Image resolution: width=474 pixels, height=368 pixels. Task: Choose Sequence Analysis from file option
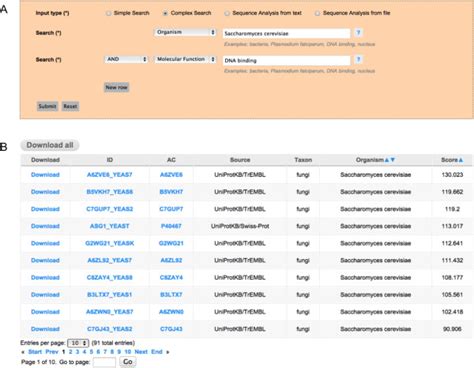317,13
